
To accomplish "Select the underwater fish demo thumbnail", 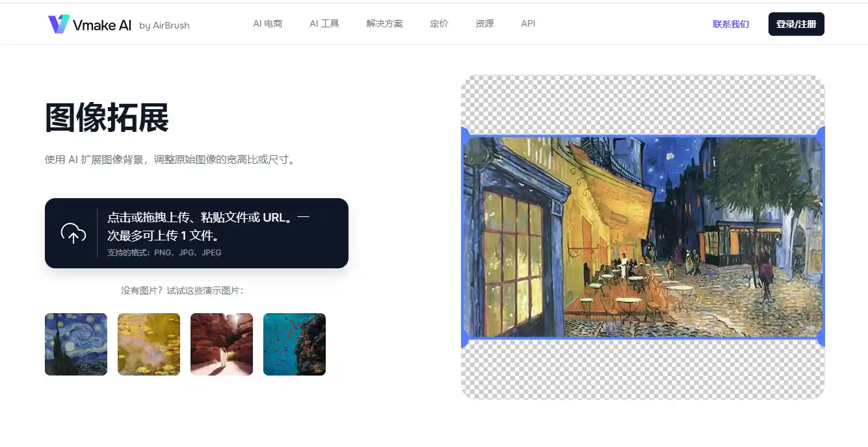I will pyautogui.click(x=295, y=344).
